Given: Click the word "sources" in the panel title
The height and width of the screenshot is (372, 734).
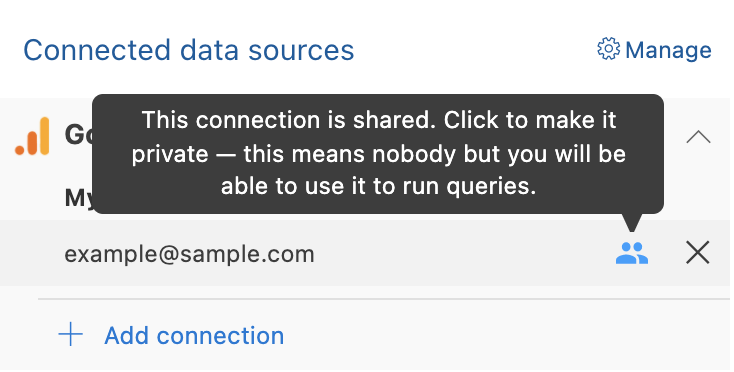Looking at the screenshot, I should 301,51.
